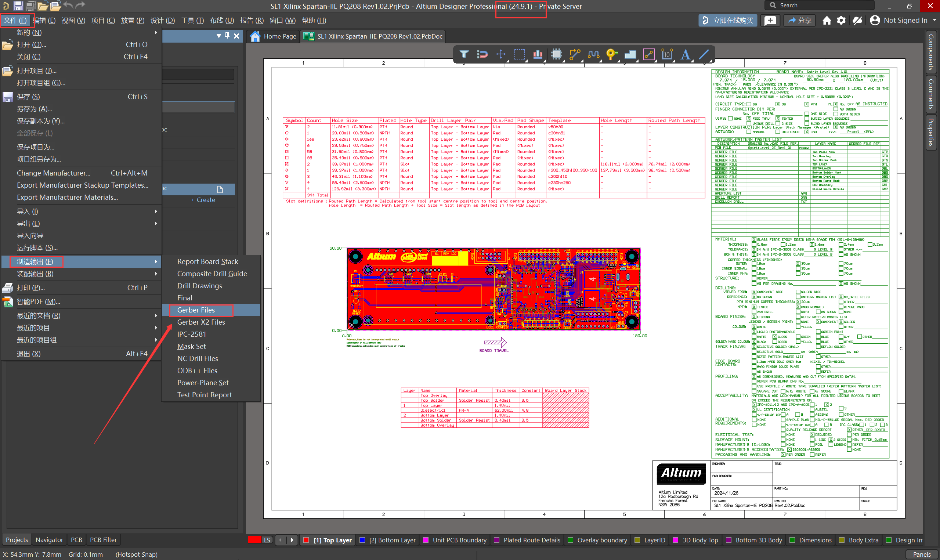Click the open folder icon in title bar
The image size is (940, 560).
[x=43, y=6]
